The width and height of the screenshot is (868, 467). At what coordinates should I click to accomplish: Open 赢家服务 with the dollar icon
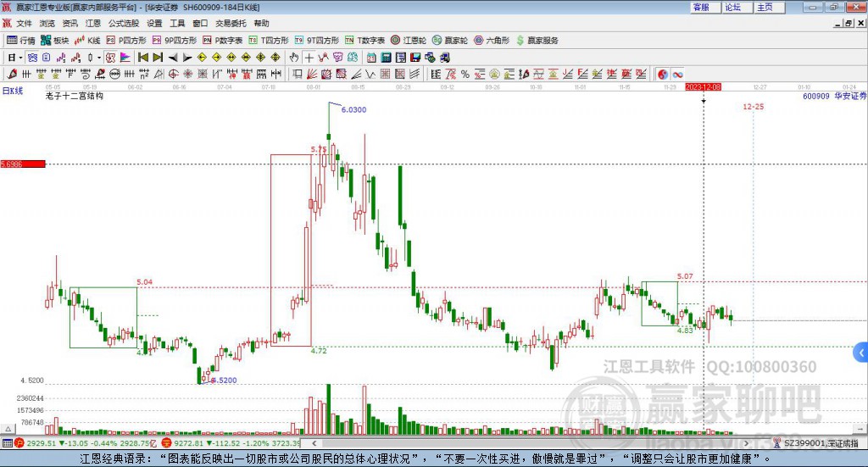(x=537, y=41)
